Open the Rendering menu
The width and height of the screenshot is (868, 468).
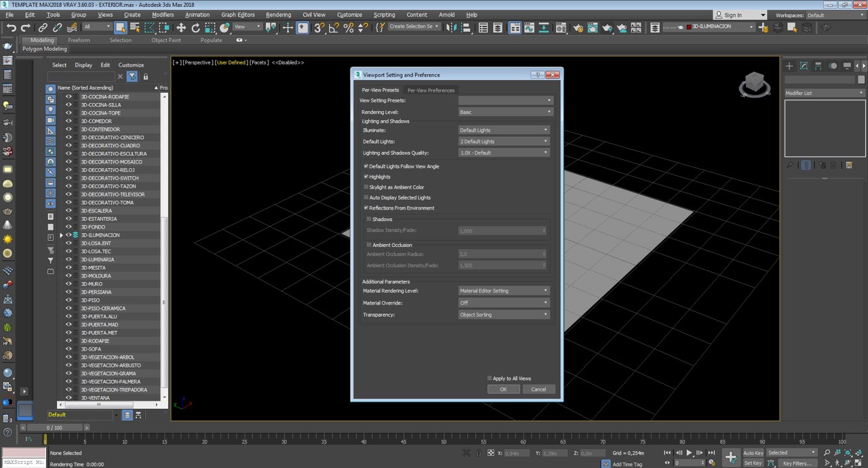278,14
